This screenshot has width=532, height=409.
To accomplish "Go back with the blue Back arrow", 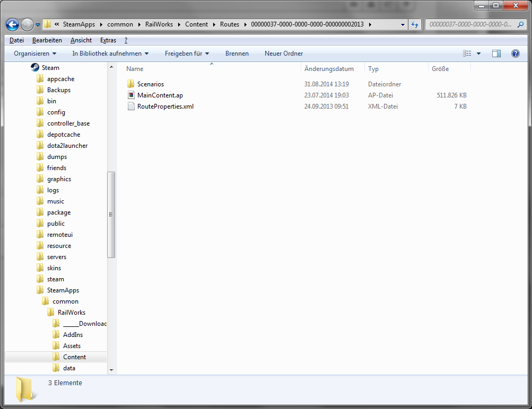I will [x=13, y=24].
